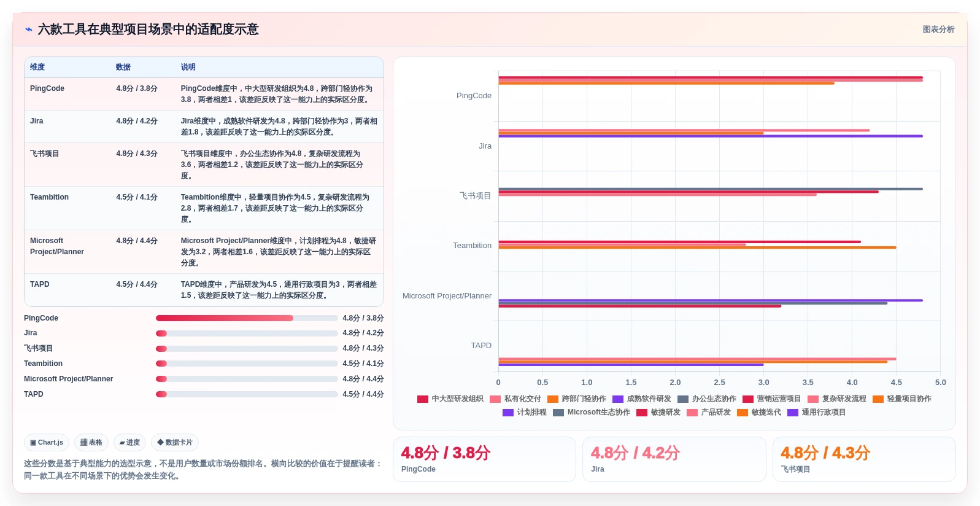
Task: Click the 4.8分 / 4.2分 value in Jira table row
Action: [137, 121]
